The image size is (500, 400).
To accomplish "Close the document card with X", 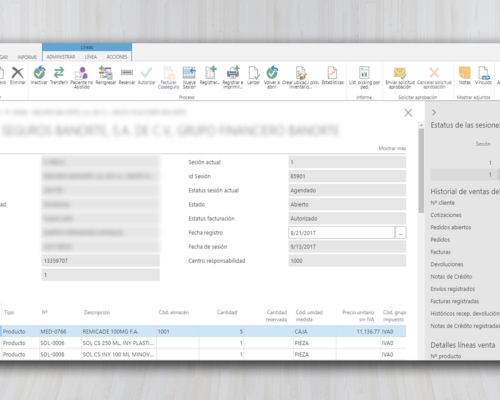I will [x=408, y=113].
